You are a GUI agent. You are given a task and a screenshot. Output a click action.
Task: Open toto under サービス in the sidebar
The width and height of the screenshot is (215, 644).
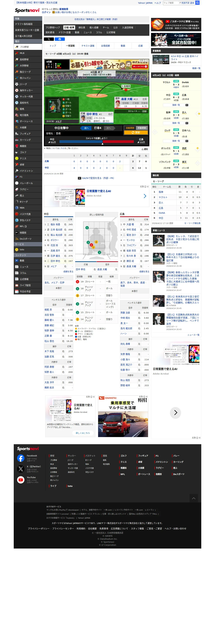click(x=28, y=249)
